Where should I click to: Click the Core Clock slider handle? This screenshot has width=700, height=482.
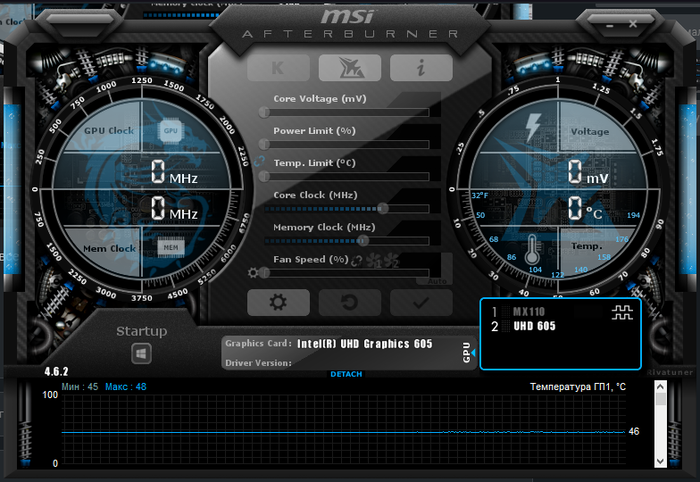pyautogui.click(x=383, y=208)
